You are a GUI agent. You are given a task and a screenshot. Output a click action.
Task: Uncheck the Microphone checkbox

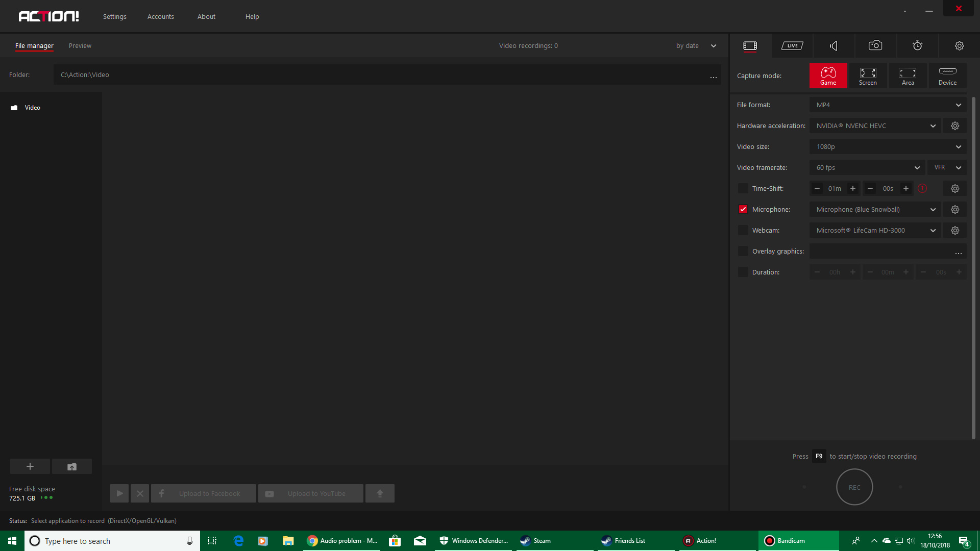(743, 210)
